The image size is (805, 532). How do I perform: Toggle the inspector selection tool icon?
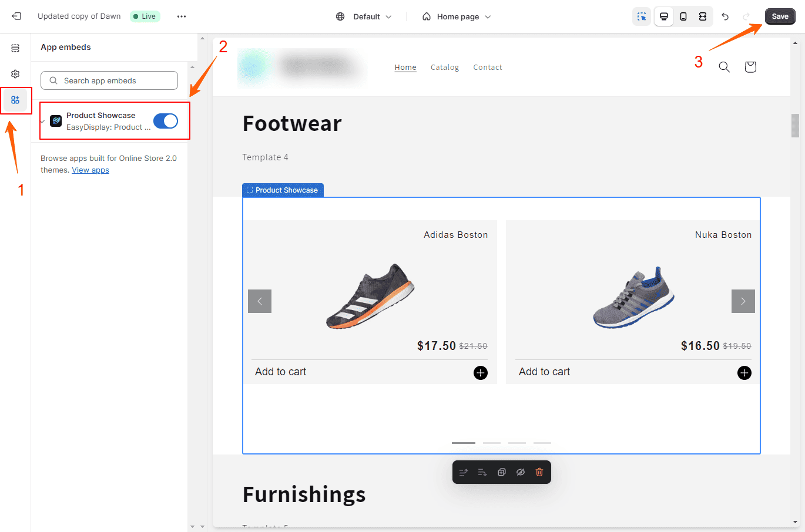tap(642, 16)
